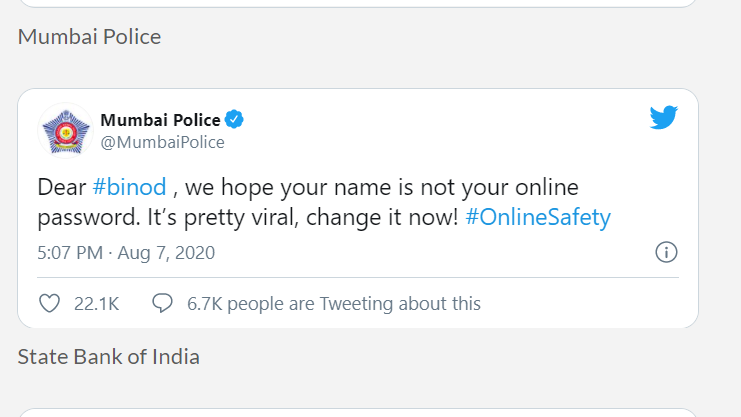Viewport: 741px width, 417px height.
Task: Click the word 'Dear' starting the tweet
Action: coord(61,187)
